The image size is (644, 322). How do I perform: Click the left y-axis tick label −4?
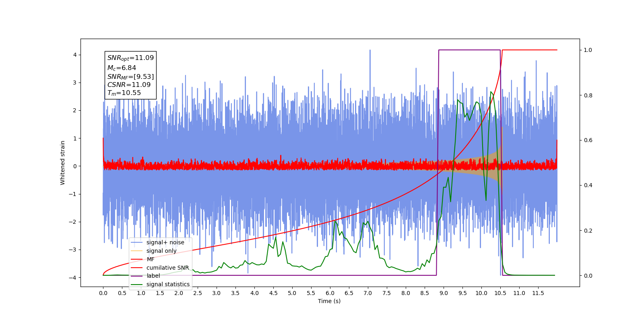pyautogui.click(x=73, y=278)
